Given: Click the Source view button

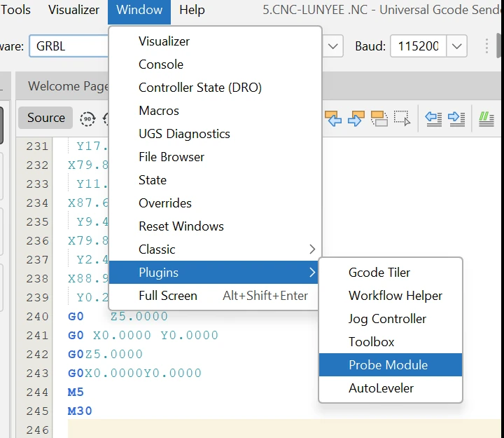Looking at the screenshot, I should [45, 118].
